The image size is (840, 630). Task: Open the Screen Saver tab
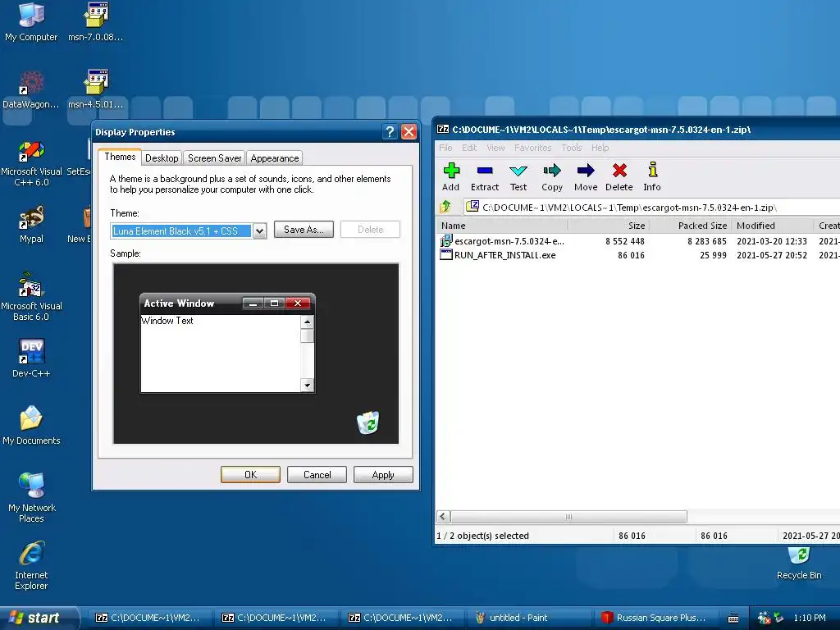pos(214,158)
